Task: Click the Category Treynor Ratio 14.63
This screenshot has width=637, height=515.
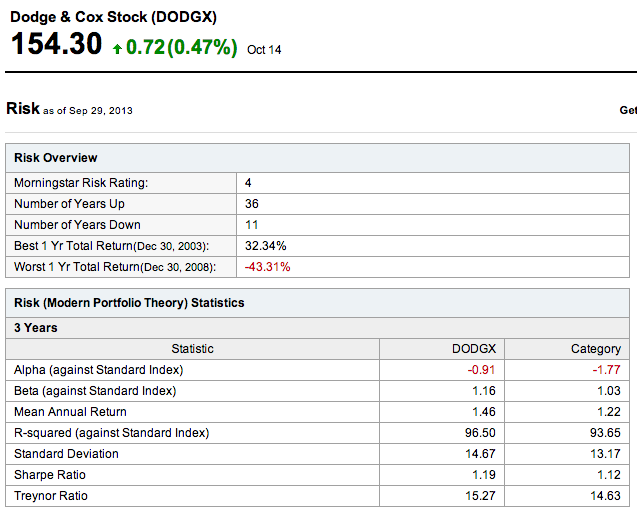Action: coord(605,496)
